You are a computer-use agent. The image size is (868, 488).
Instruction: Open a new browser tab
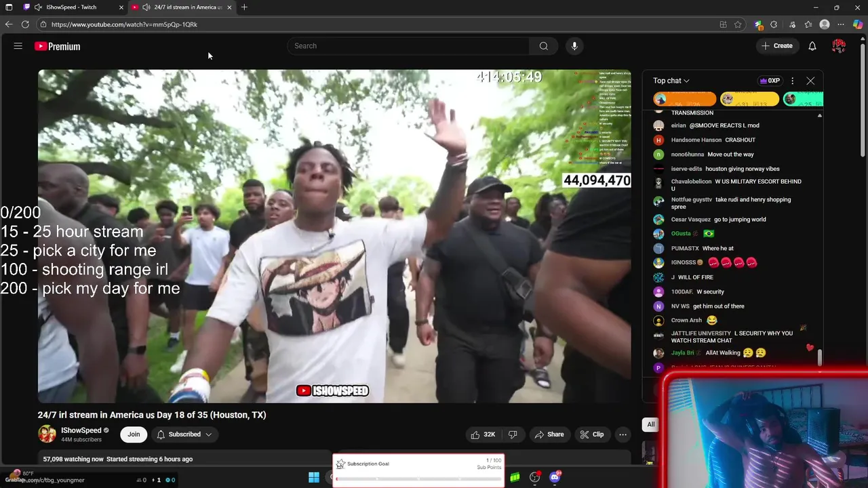pos(244,7)
